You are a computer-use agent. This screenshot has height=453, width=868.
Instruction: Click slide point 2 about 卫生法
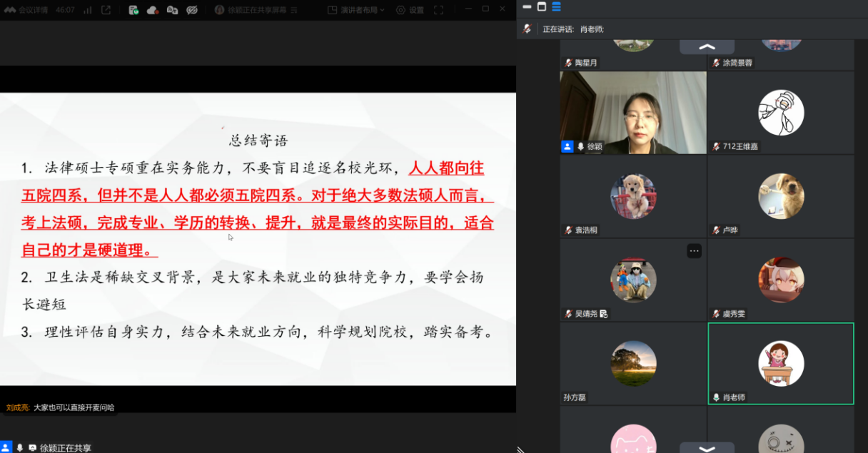pyautogui.click(x=253, y=290)
